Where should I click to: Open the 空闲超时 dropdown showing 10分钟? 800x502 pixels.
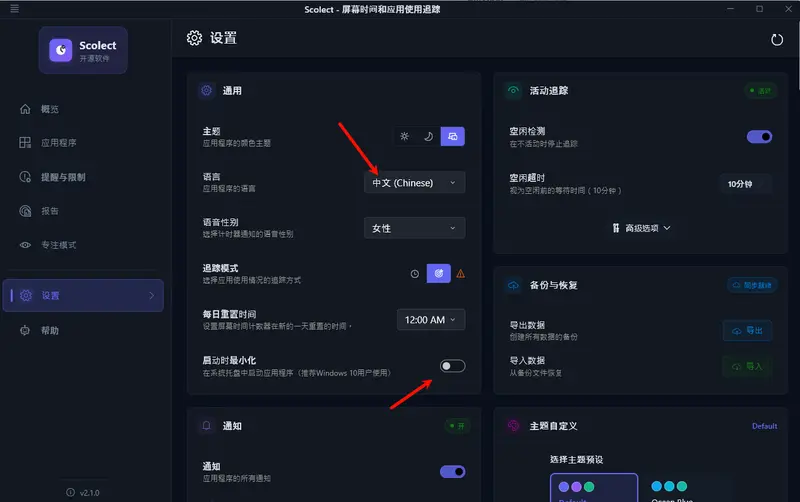pyautogui.click(x=746, y=184)
